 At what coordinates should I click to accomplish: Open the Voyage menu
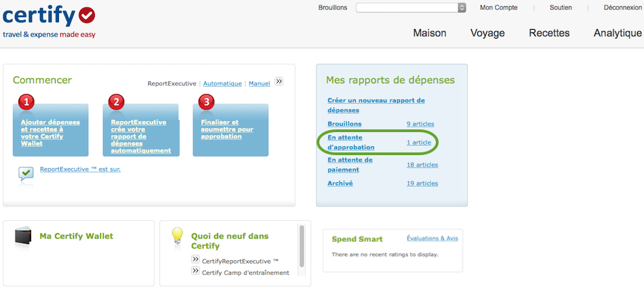(487, 33)
